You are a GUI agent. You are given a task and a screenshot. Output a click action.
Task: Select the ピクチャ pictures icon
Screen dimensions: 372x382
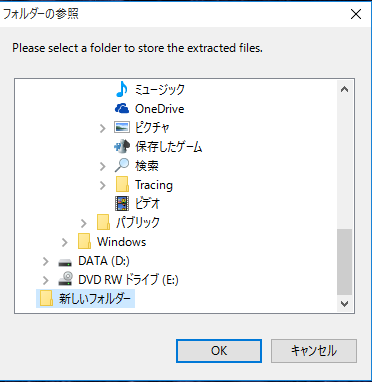(122, 127)
